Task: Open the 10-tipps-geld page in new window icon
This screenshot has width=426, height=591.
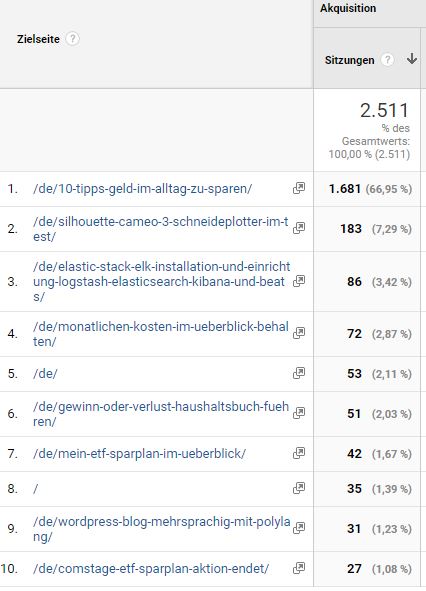Action: [299, 188]
